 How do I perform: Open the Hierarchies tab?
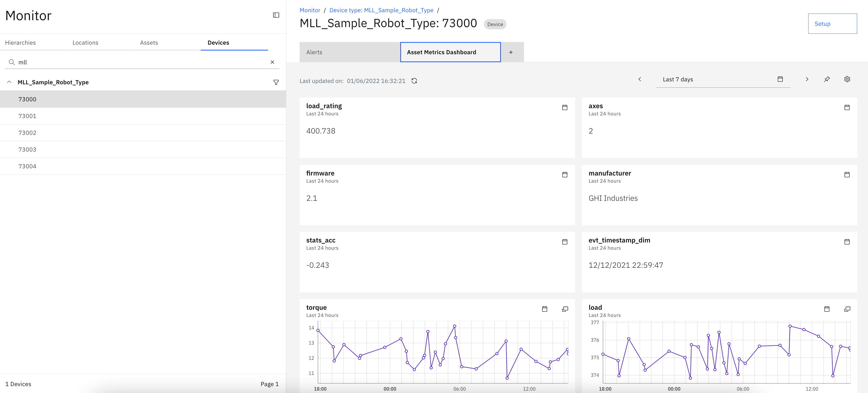pyautogui.click(x=32, y=43)
